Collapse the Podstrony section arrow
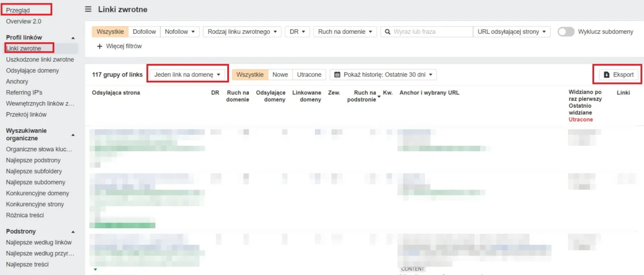The width and height of the screenshot is (644, 275). [72, 232]
